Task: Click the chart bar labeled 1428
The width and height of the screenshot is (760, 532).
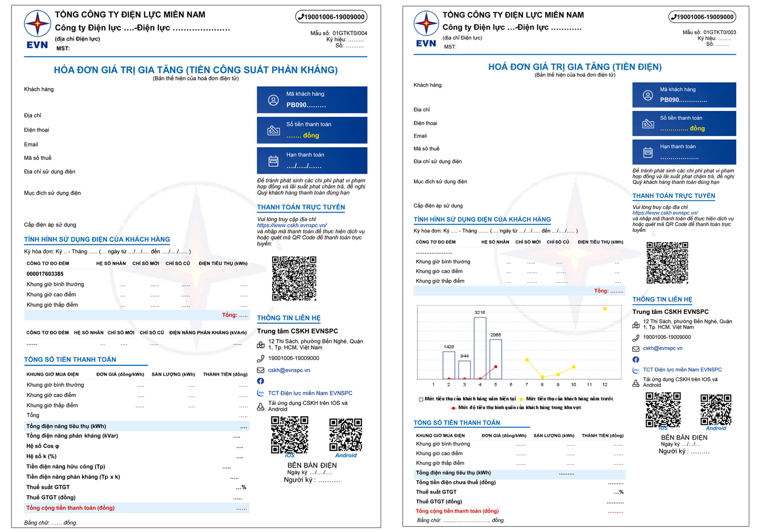Action: 449,365
